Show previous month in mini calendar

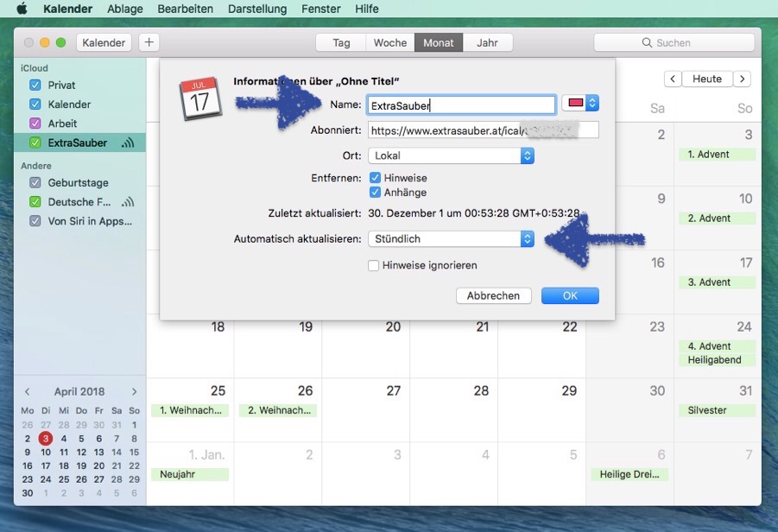(x=28, y=391)
